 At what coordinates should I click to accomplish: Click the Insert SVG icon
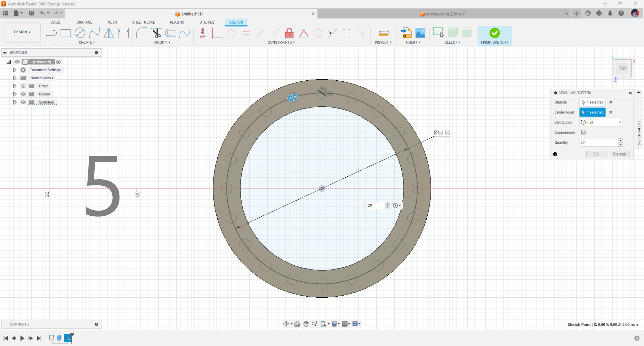406,33
